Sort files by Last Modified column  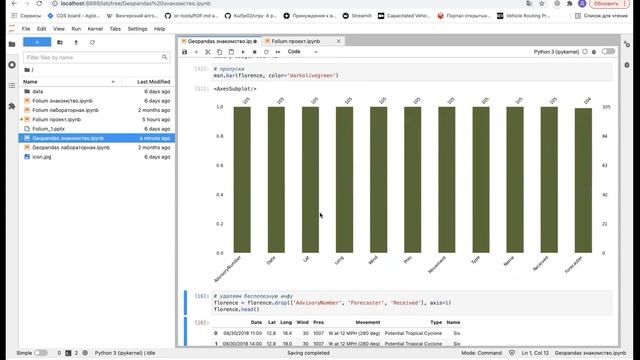149,82
